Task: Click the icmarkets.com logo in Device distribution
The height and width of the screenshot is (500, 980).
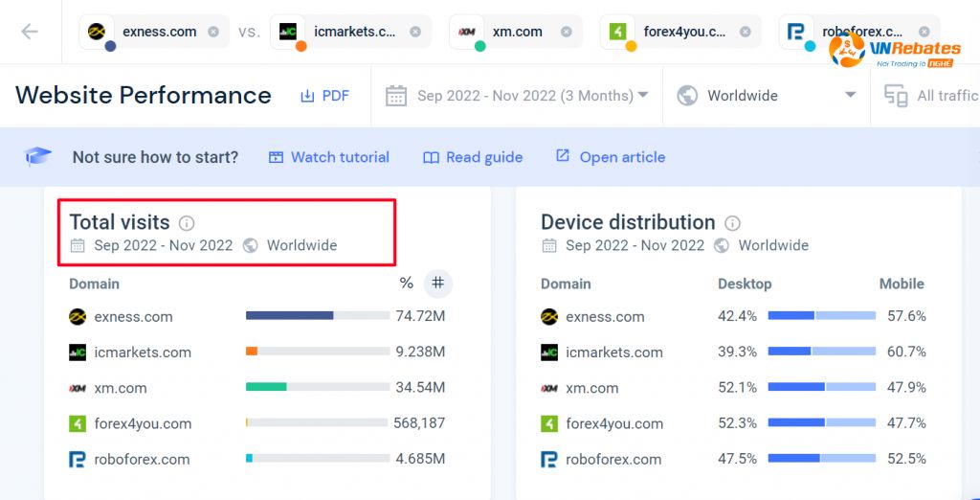Action: pos(548,352)
